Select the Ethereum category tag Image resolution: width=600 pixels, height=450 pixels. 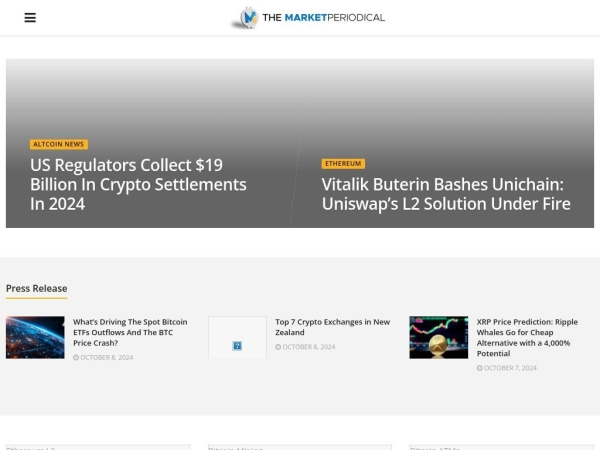click(343, 164)
